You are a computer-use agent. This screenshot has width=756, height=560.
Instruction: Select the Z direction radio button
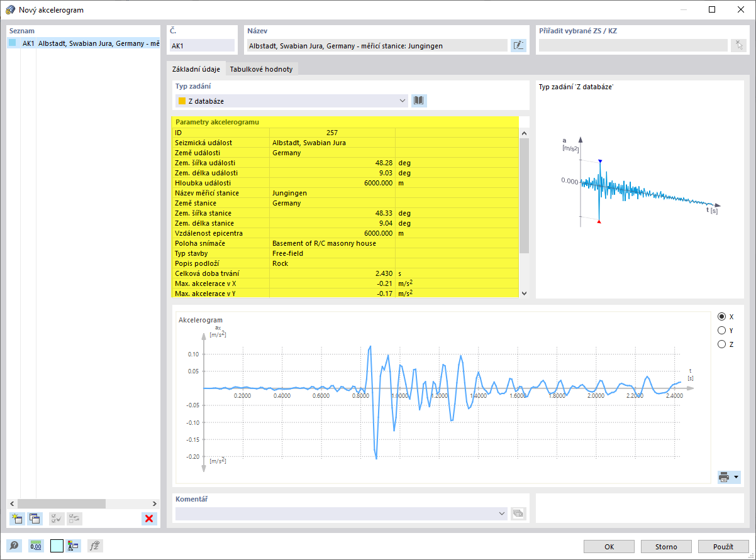coord(721,344)
